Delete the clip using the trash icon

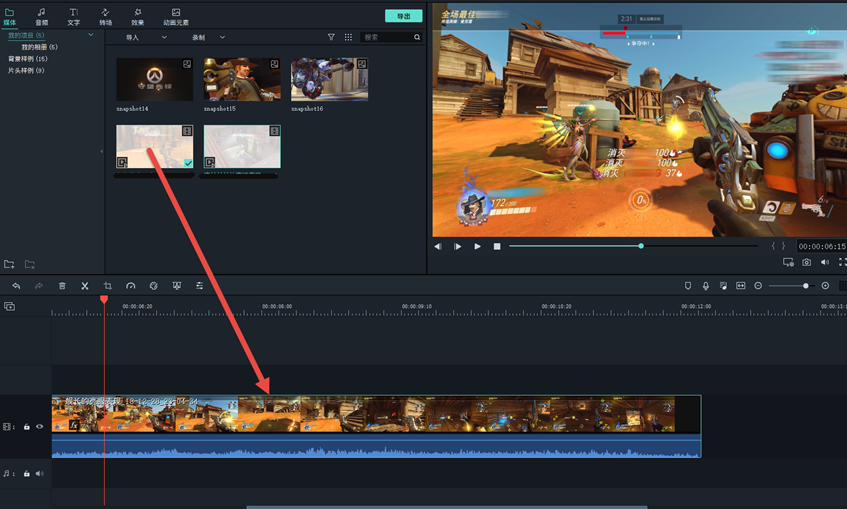(x=62, y=286)
